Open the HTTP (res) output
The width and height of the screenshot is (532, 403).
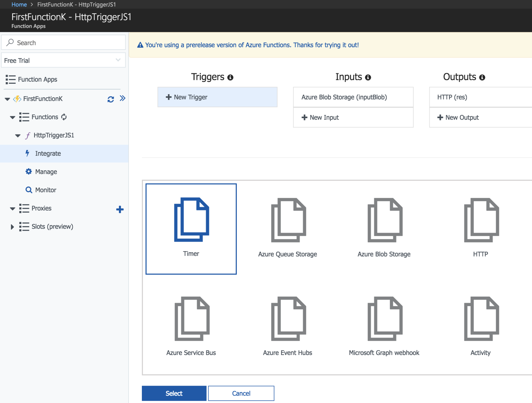point(481,97)
